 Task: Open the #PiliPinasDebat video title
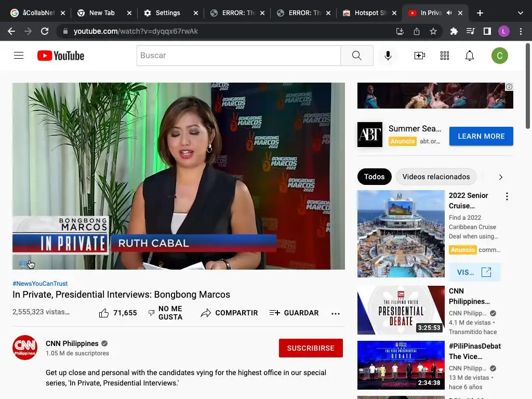(x=475, y=351)
